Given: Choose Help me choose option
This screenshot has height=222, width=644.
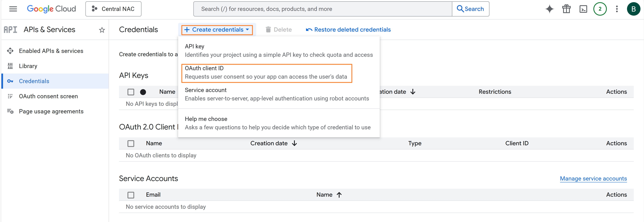Looking at the screenshot, I should tap(279, 123).
